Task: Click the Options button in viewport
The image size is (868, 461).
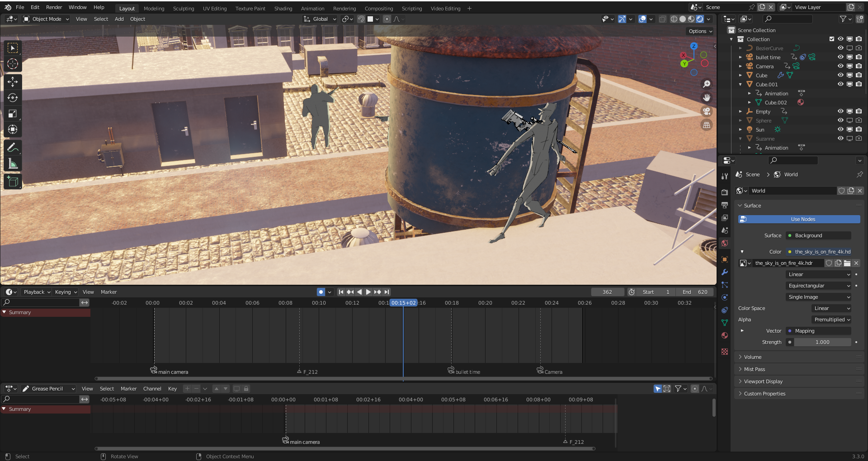Action: pos(700,31)
